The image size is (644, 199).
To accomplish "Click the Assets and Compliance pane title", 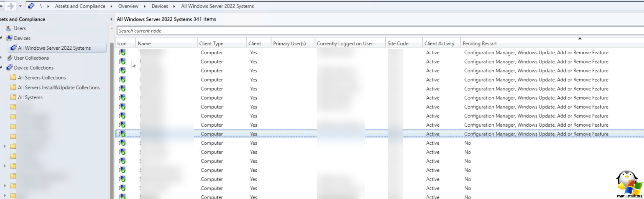I will [23, 19].
